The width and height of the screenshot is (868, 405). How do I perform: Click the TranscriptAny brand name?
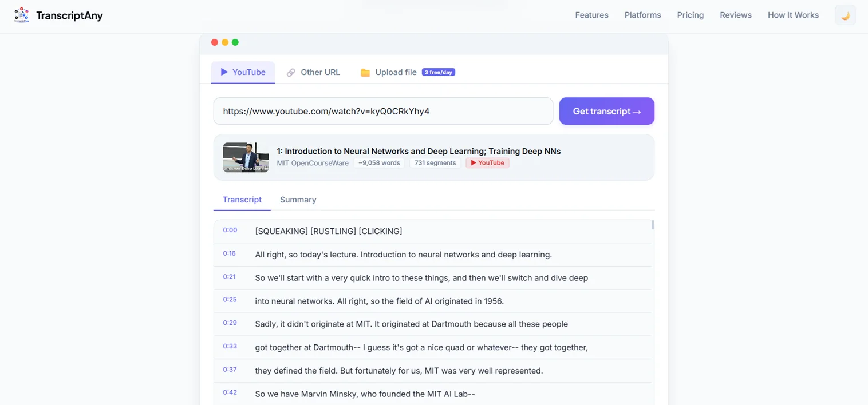point(69,15)
